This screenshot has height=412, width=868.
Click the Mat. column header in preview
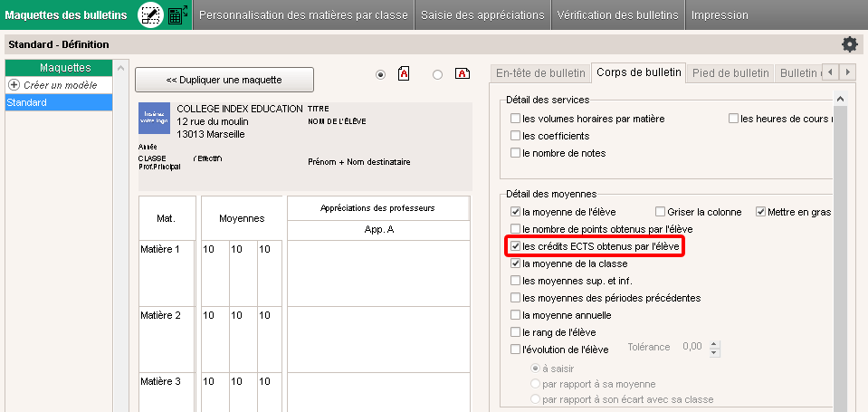click(x=167, y=218)
